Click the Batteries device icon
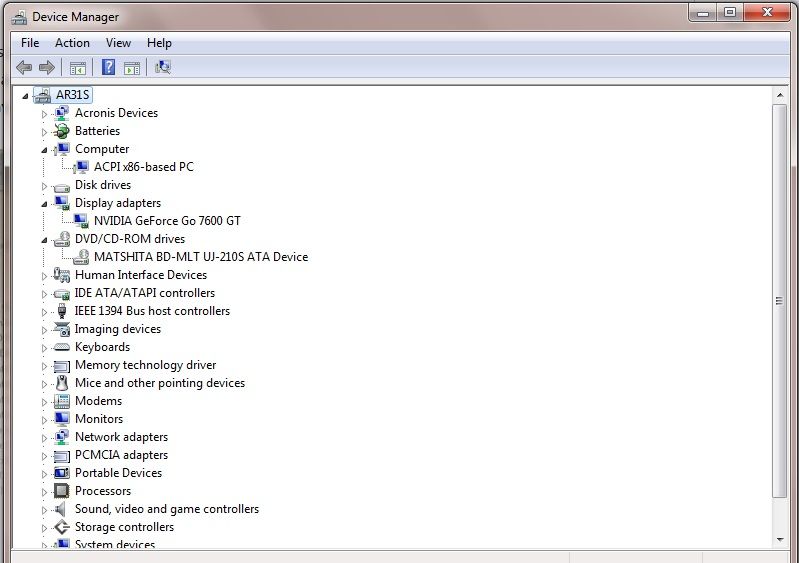Viewport: 799px width, 563px height. 62,131
